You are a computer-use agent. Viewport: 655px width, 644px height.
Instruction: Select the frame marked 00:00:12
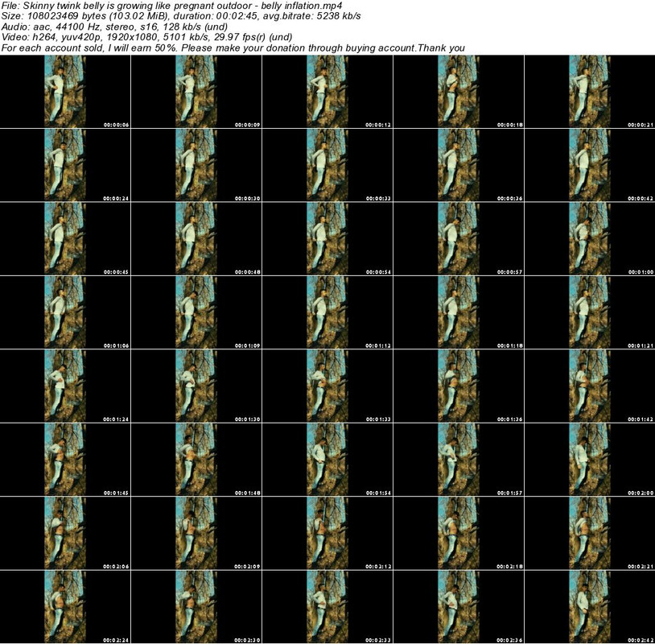(327, 92)
